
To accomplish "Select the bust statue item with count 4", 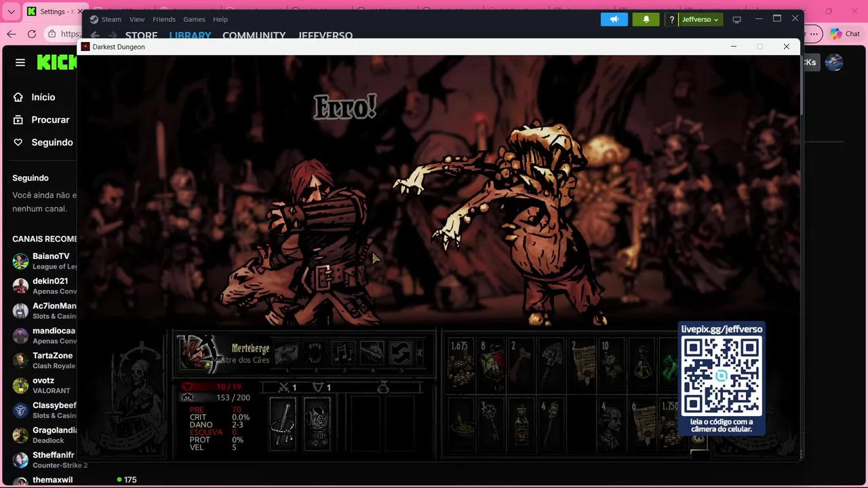I will (x=612, y=423).
